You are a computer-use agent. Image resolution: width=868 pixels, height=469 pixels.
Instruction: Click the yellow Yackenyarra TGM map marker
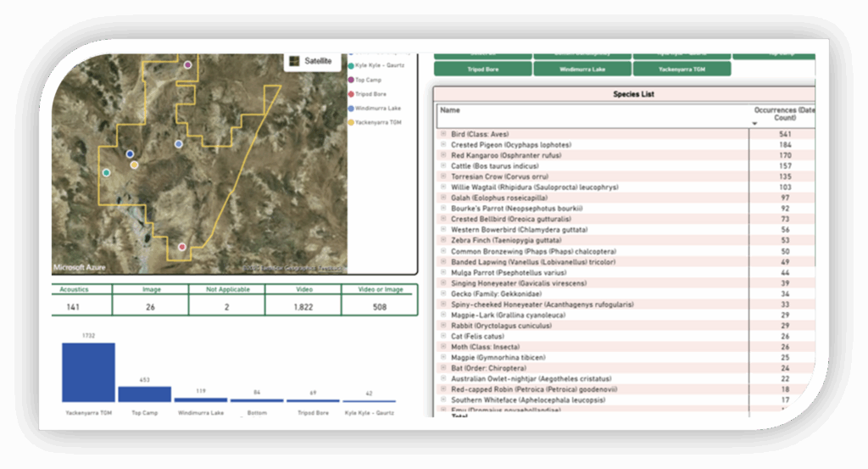(134, 165)
